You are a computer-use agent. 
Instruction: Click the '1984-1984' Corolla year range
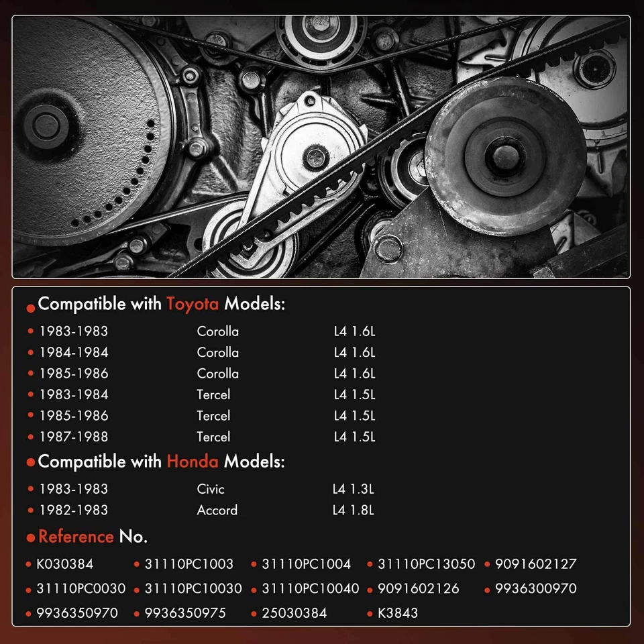74,352
